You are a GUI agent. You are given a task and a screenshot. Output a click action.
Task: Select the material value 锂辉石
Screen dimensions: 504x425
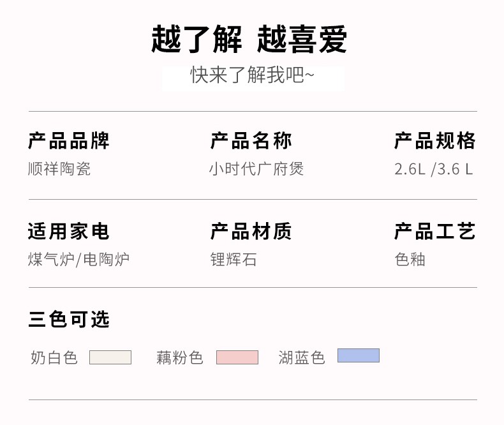click(233, 260)
